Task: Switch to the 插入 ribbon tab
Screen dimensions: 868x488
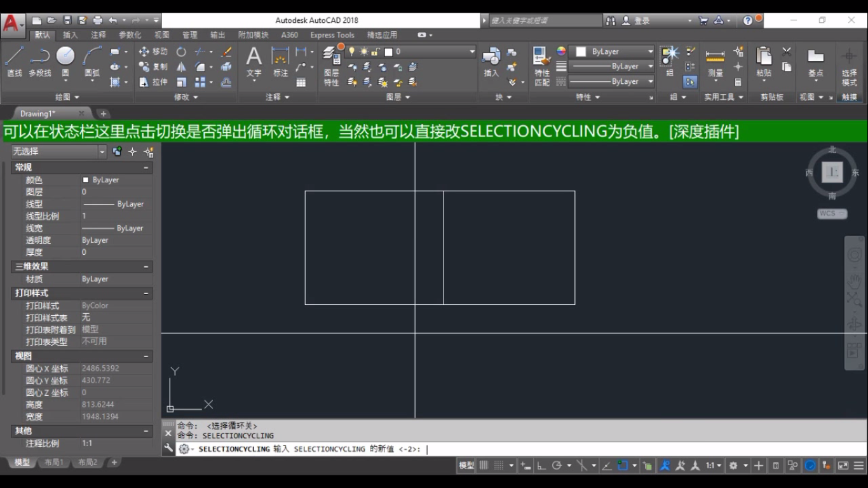Action: coord(70,35)
